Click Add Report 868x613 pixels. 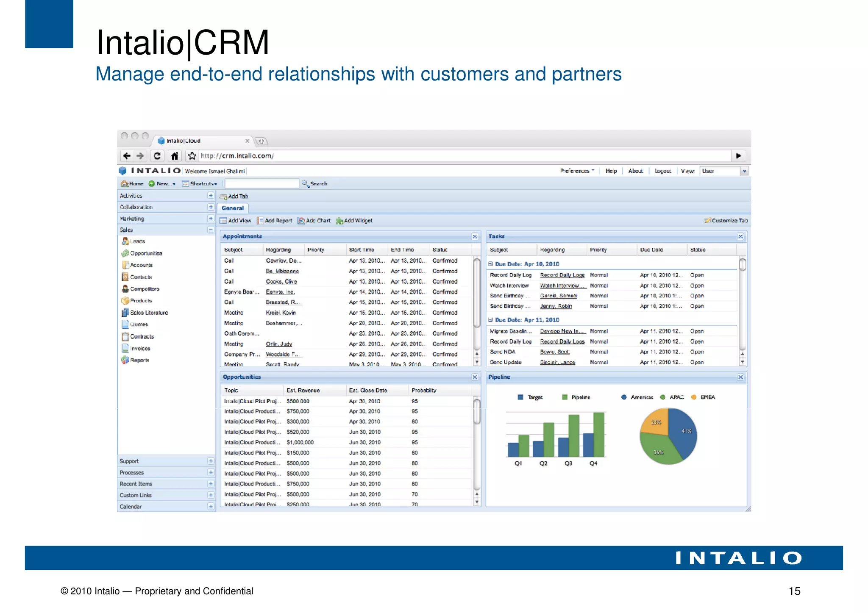pyautogui.click(x=275, y=220)
